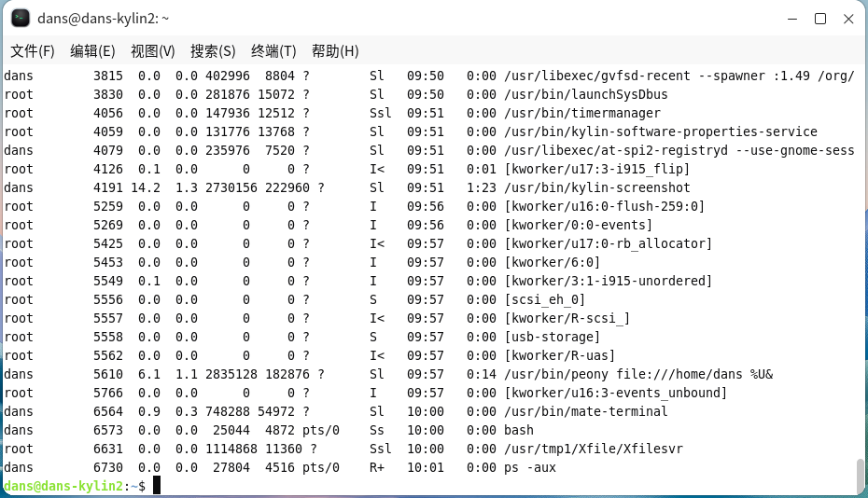
Task: Close the terminal window
Action: 849,19
